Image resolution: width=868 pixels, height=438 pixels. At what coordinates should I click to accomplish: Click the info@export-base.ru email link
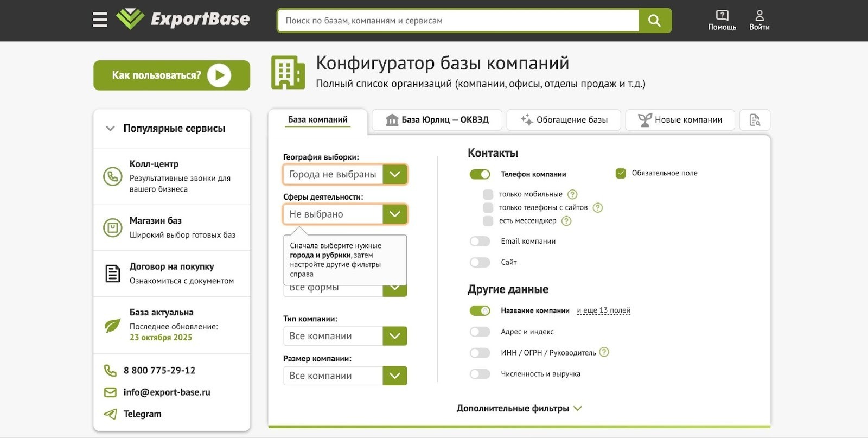[x=167, y=392]
